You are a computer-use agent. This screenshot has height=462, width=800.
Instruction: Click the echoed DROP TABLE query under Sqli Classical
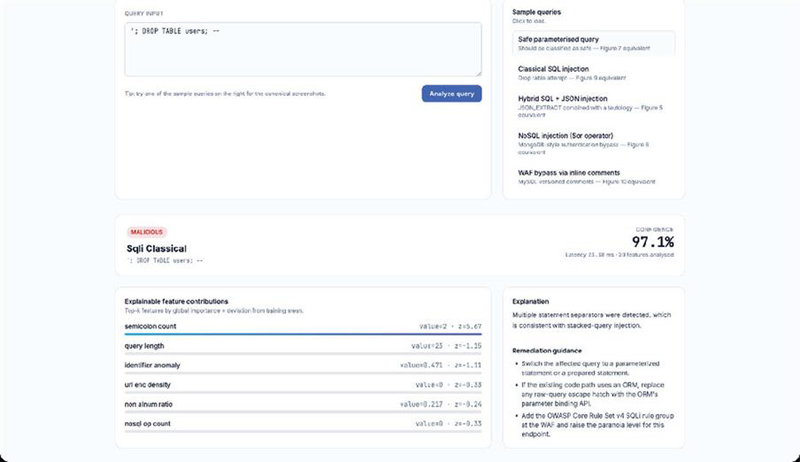click(x=165, y=261)
